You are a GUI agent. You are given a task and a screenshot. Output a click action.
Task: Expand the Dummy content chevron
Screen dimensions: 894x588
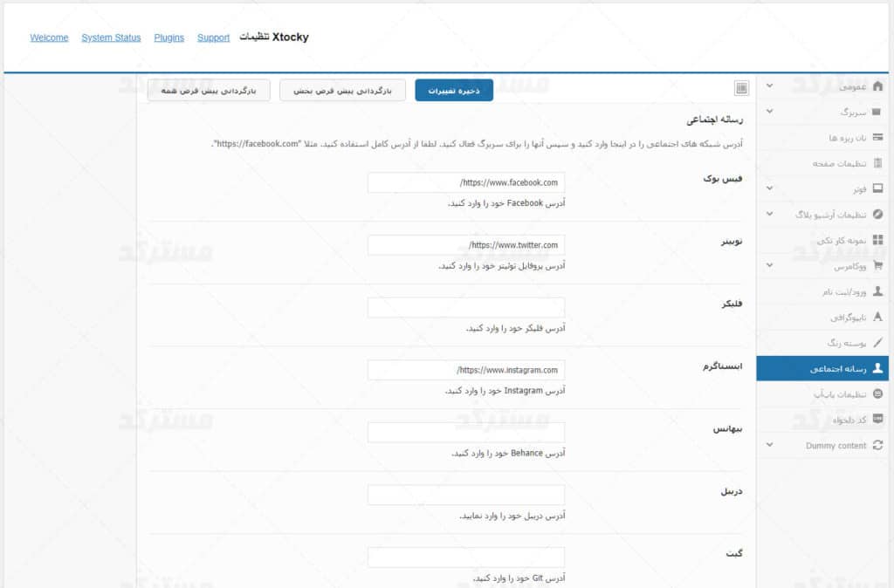[x=769, y=445]
